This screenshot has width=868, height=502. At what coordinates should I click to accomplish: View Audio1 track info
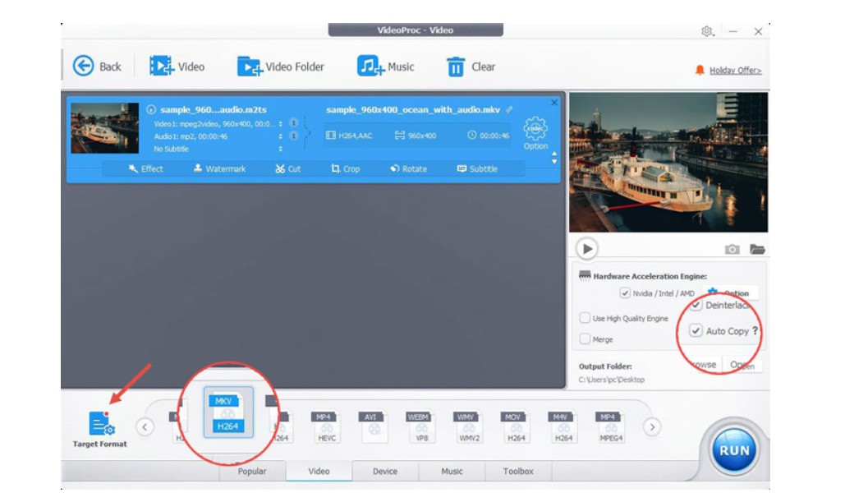tap(294, 136)
